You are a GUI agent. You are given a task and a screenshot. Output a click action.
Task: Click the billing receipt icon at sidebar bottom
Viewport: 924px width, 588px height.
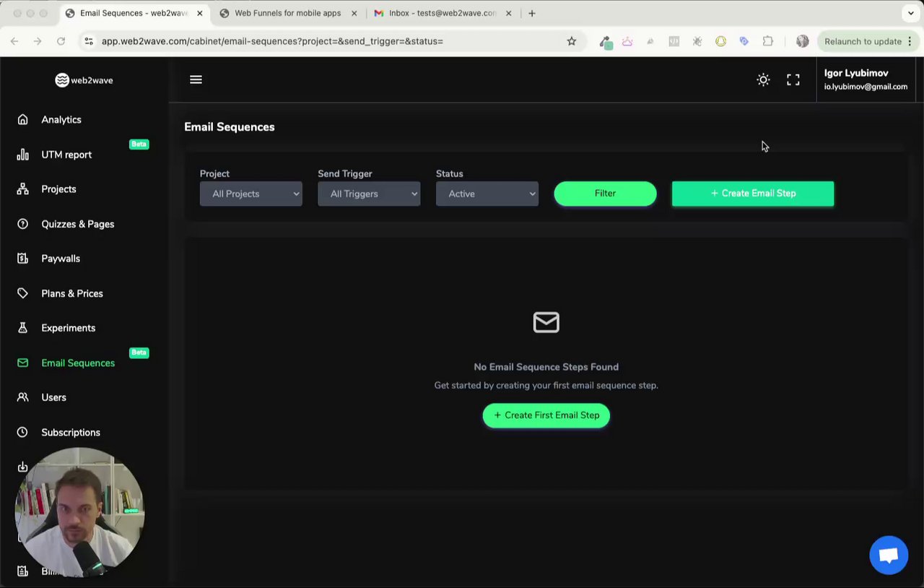click(x=23, y=571)
